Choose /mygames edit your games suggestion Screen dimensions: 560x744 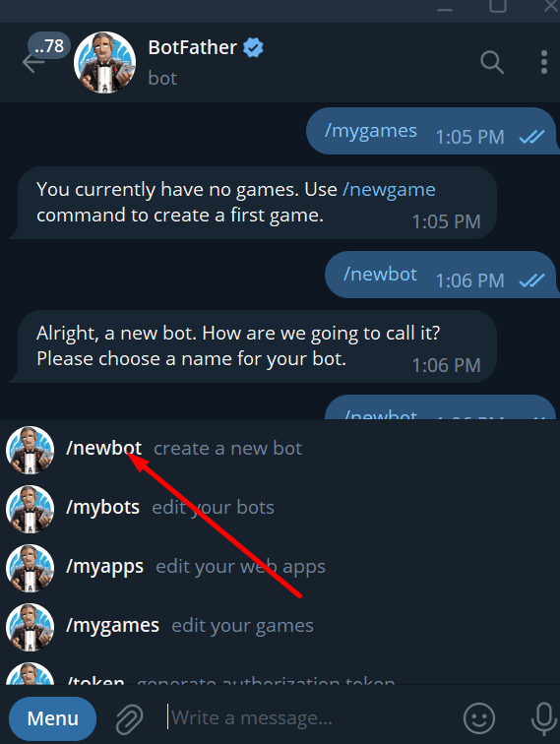tap(280, 626)
